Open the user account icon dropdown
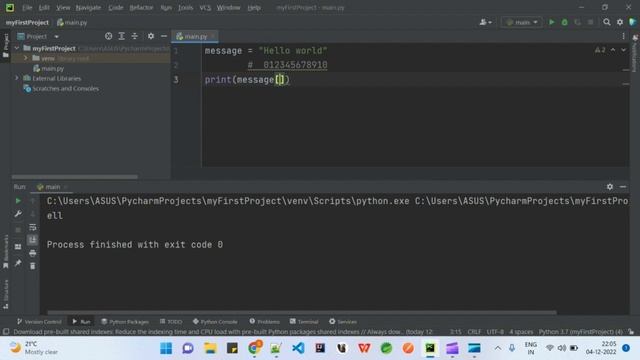The width and height of the screenshot is (640, 360). (485, 22)
